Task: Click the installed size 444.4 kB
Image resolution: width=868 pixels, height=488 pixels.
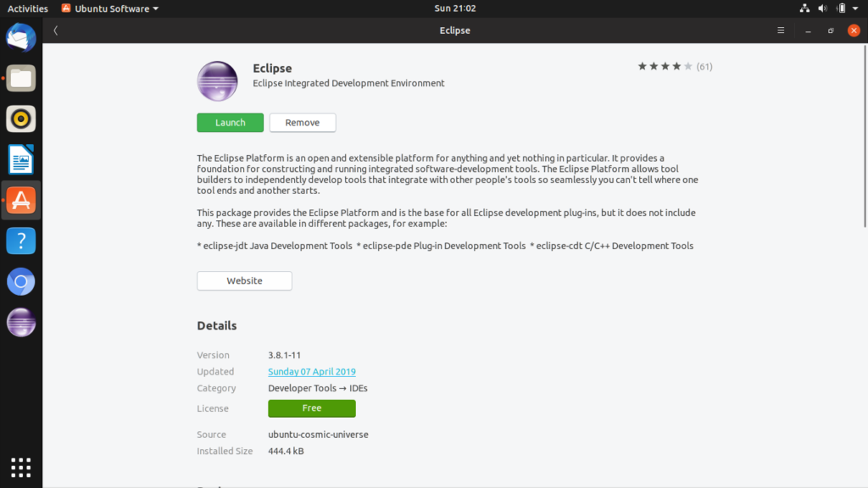Action: [286, 452]
